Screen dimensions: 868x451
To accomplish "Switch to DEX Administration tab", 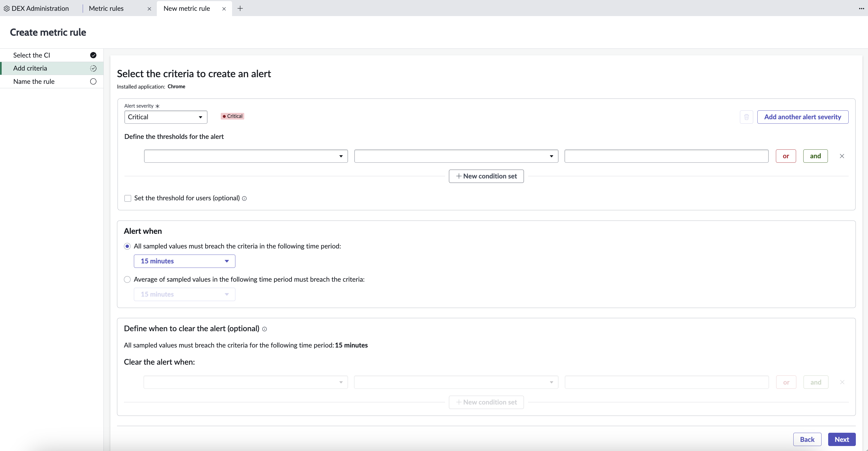I will click(40, 8).
